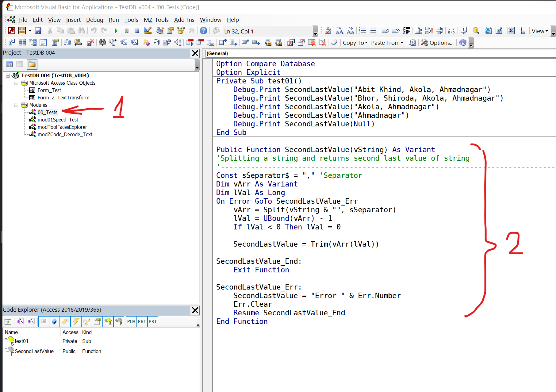Collapse the Modules folder in project tree
The image size is (556, 392).
pyautogui.click(x=16, y=105)
